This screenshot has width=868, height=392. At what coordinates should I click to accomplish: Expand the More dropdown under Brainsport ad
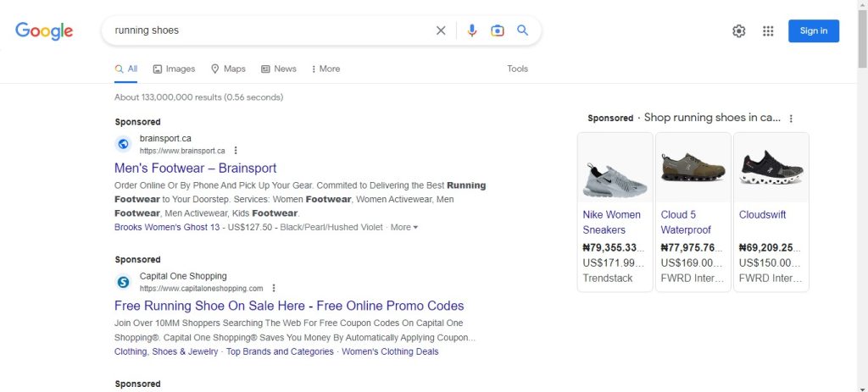click(404, 227)
